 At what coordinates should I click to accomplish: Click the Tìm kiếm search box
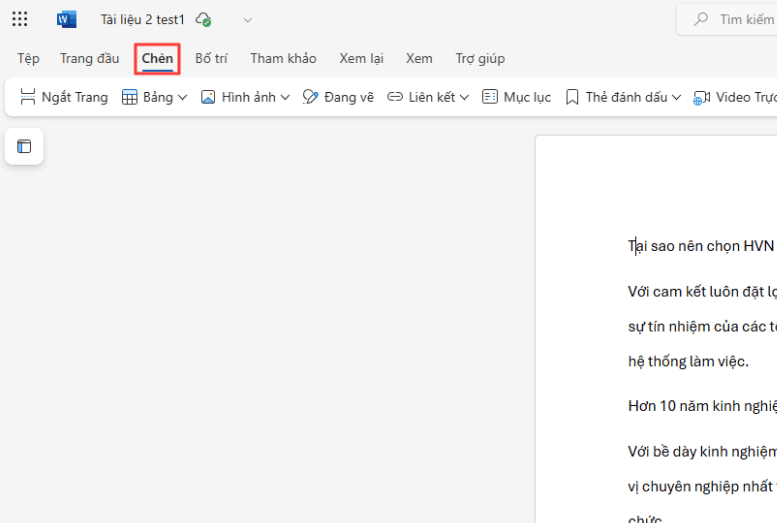(727, 20)
